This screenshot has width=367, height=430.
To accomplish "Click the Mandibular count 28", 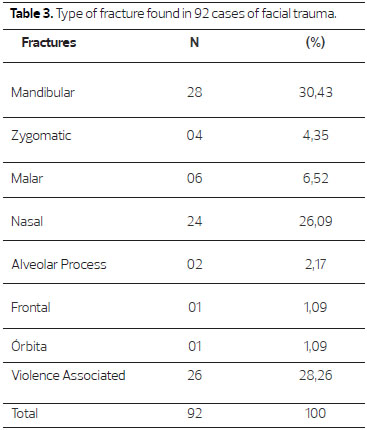I will click(x=194, y=92).
